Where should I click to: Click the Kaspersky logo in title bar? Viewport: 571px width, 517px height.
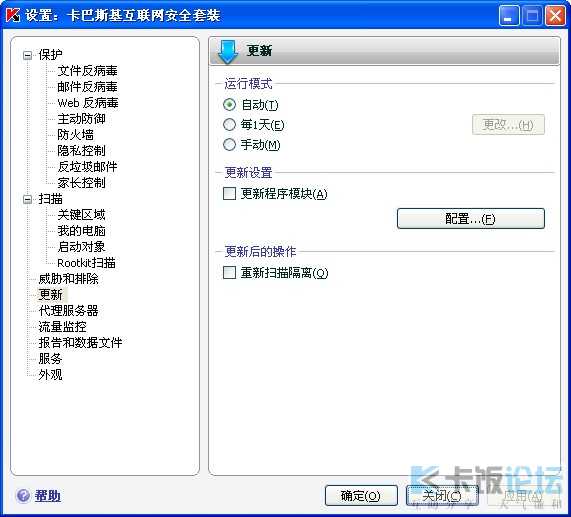[13, 15]
